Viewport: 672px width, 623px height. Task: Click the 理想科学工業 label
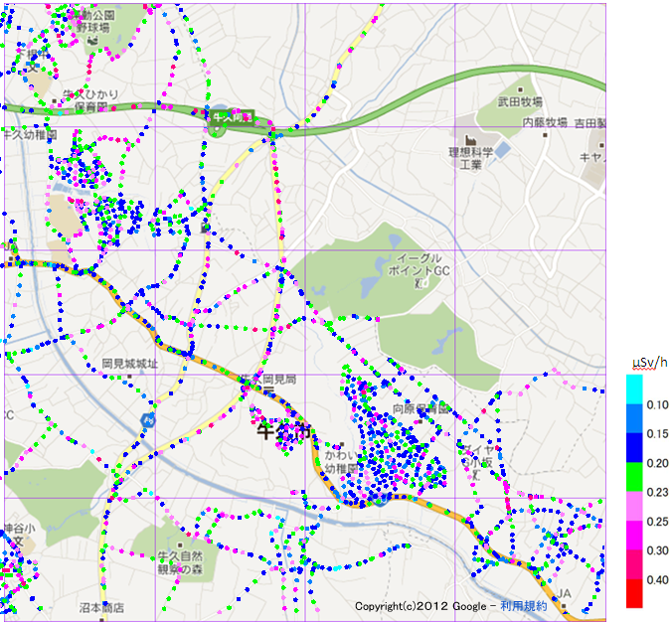point(470,158)
